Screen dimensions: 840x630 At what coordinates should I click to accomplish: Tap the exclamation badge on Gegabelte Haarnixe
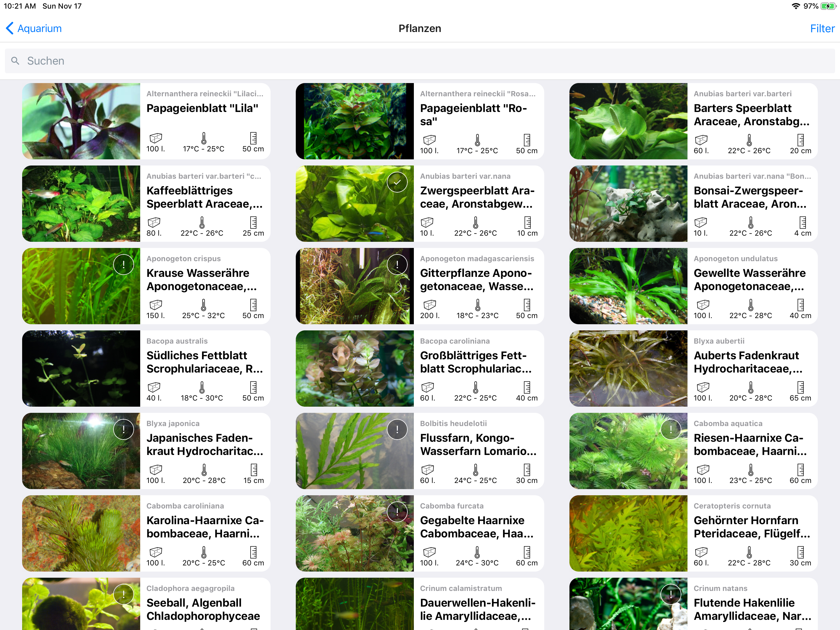(397, 512)
